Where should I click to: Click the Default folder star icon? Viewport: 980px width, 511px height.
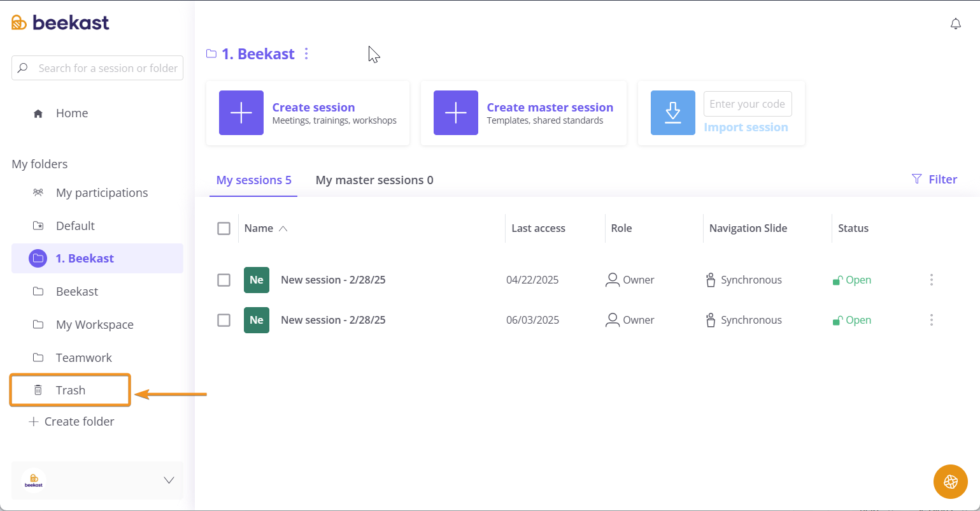(x=38, y=226)
